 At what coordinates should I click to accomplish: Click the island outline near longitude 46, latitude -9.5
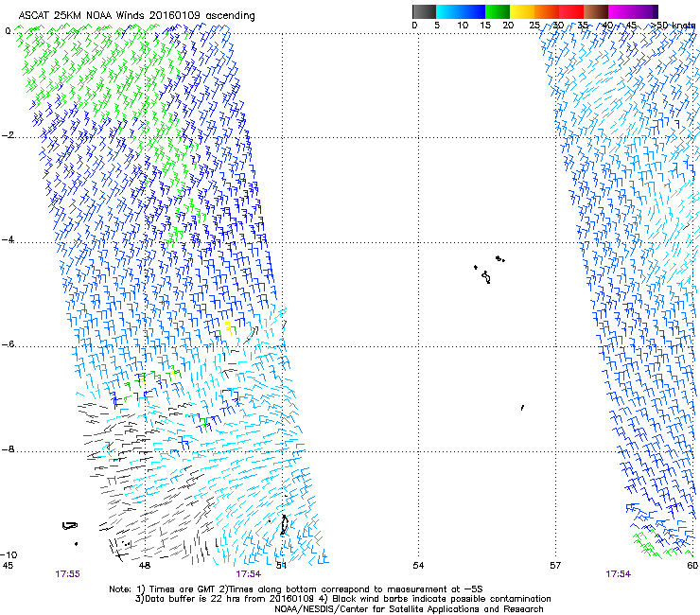[70, 526]
